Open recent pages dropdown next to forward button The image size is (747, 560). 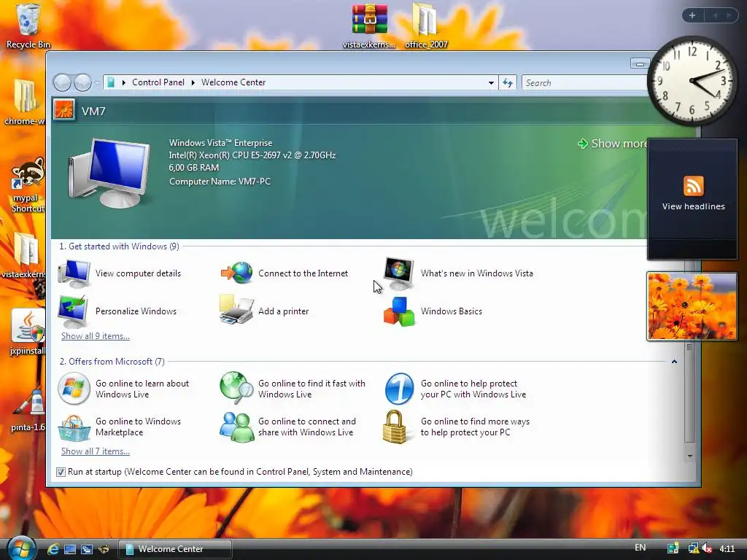[97, 83]
